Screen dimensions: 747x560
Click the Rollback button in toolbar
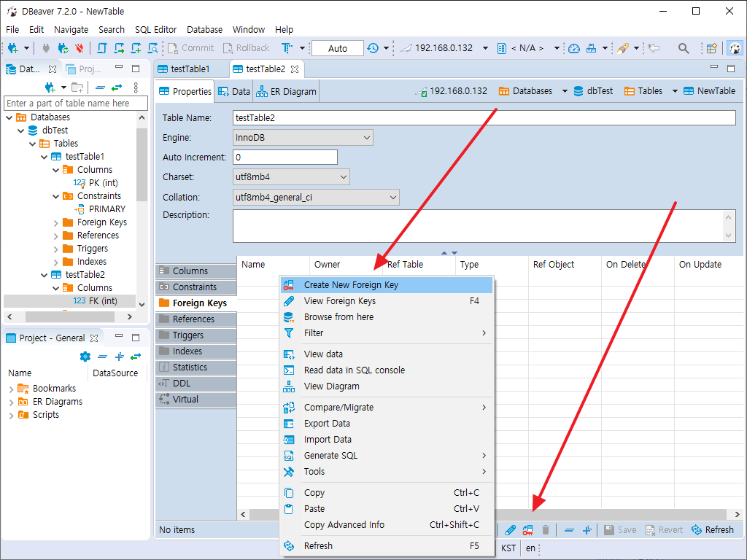246,48
